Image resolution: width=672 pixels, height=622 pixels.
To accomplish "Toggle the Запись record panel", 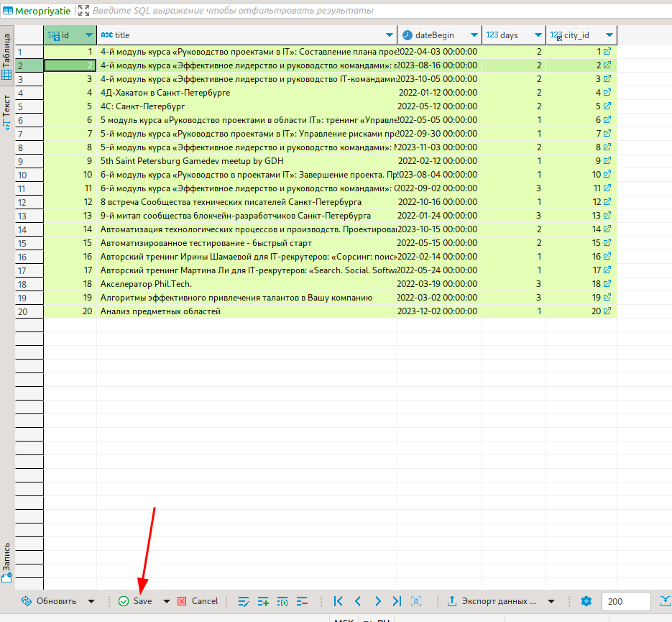I will point(6,561).
